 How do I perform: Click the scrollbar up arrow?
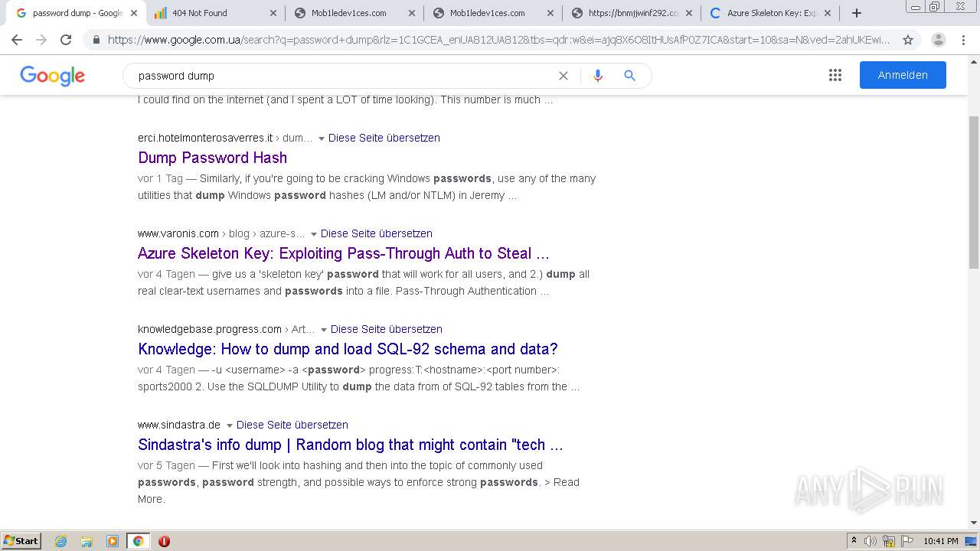click(x=974, y=60)
